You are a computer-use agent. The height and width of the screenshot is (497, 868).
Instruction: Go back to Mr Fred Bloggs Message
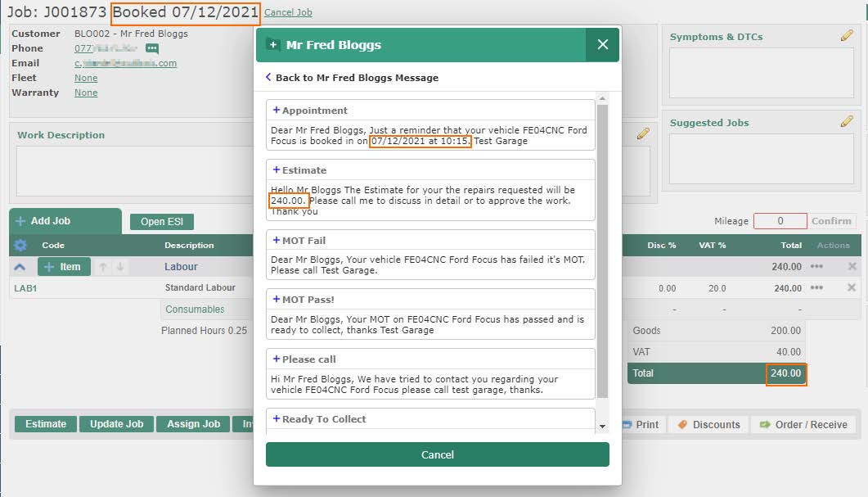pos(352,78)
